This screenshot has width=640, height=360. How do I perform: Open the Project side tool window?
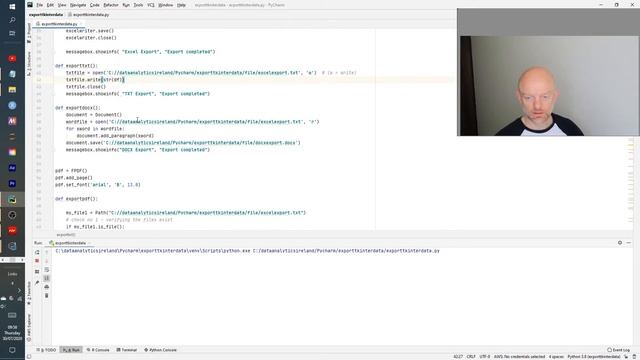[x=29, y=33]
